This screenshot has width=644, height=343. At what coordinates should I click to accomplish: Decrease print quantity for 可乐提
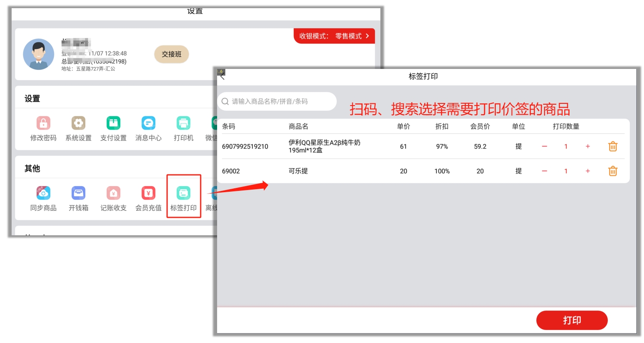click(544, 171)
